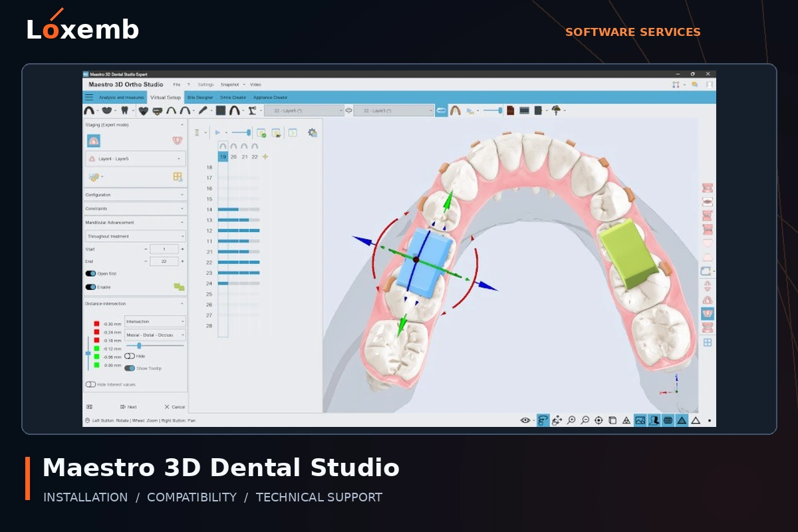Open the hamburger menu beside Analysis and measures
The height and width of the screenshot is (532, 798).
[89, 97]
